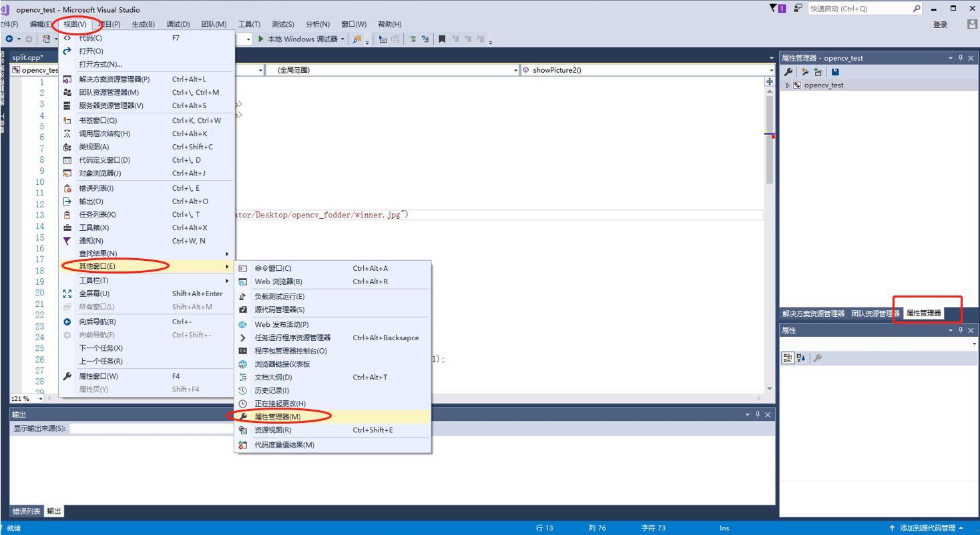980x535 pixels.
Task: Open the 工具(T) menu
Action: [x=249, y=24]
